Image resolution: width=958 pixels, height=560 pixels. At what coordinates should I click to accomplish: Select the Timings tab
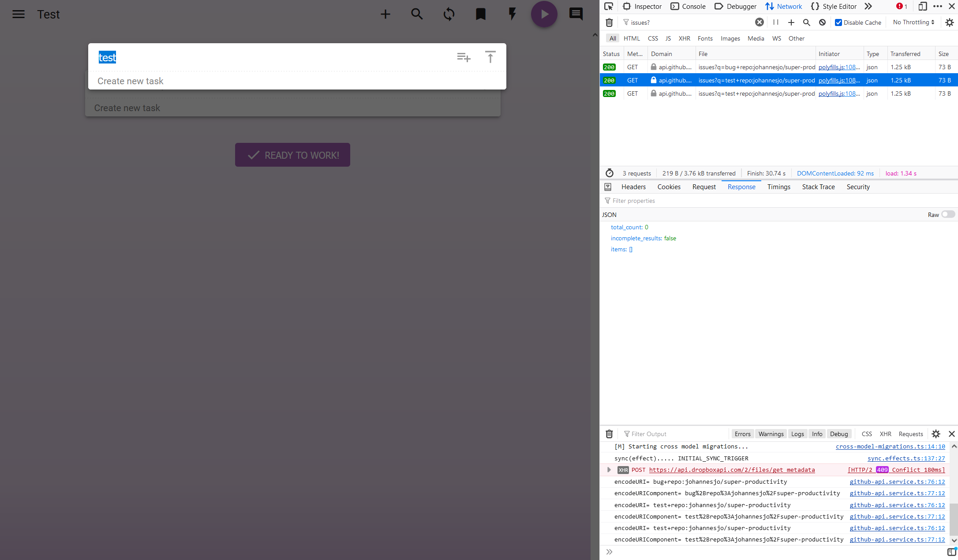pyautogui.click(x=778, y=187)
